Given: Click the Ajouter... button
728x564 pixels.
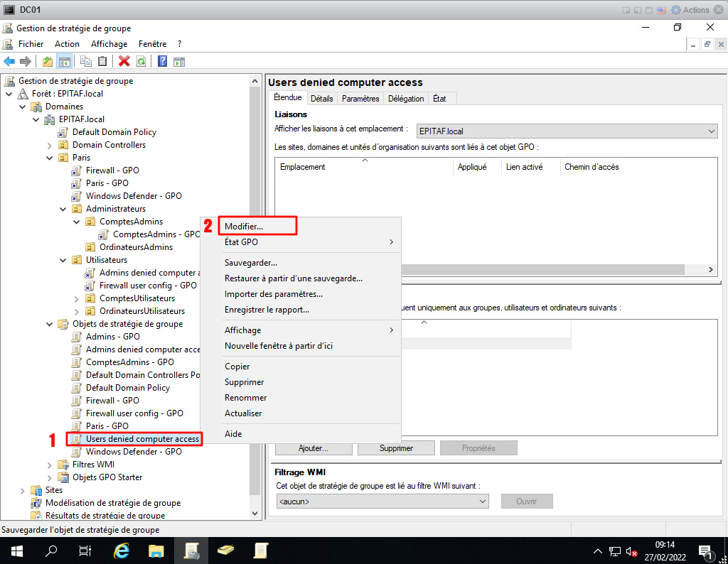Looking at the screenshot, I should click(x=313, y=448).
